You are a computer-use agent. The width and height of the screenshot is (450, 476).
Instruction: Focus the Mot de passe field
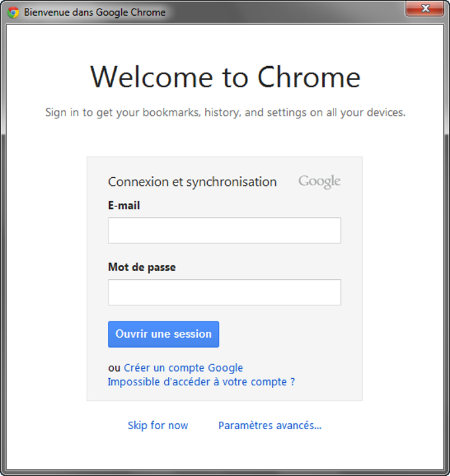tap(224, 292)
